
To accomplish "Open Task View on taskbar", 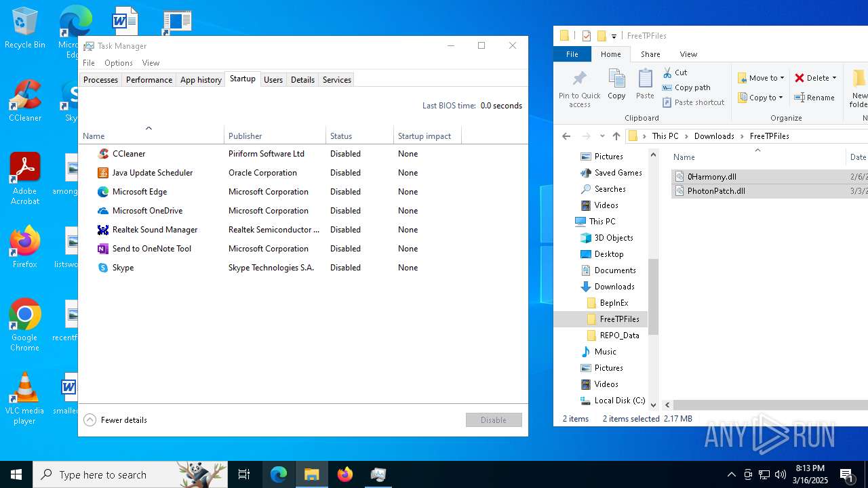I will click(244, 474).
